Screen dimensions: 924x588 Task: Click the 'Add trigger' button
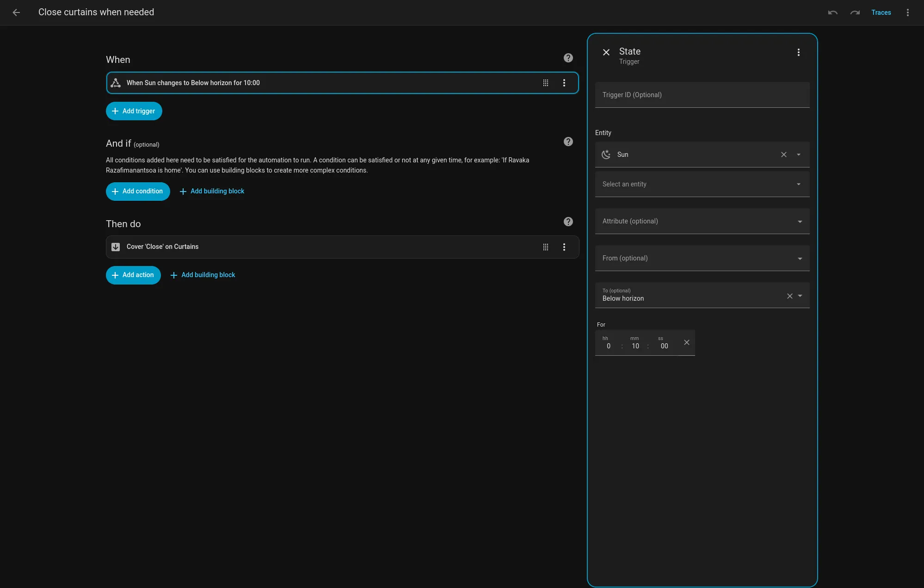pos(134,111)
